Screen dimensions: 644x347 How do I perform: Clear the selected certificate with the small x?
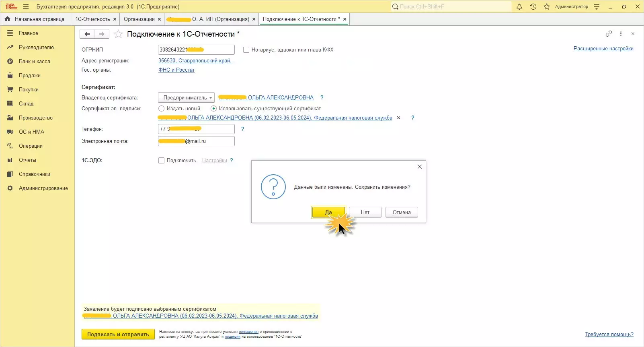[398, 118]
